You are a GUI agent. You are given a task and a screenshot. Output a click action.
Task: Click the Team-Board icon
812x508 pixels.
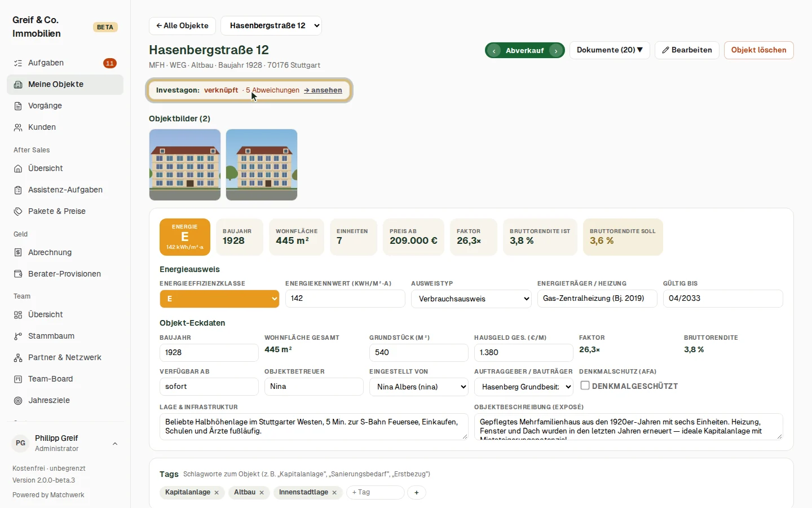coord(18,379)
